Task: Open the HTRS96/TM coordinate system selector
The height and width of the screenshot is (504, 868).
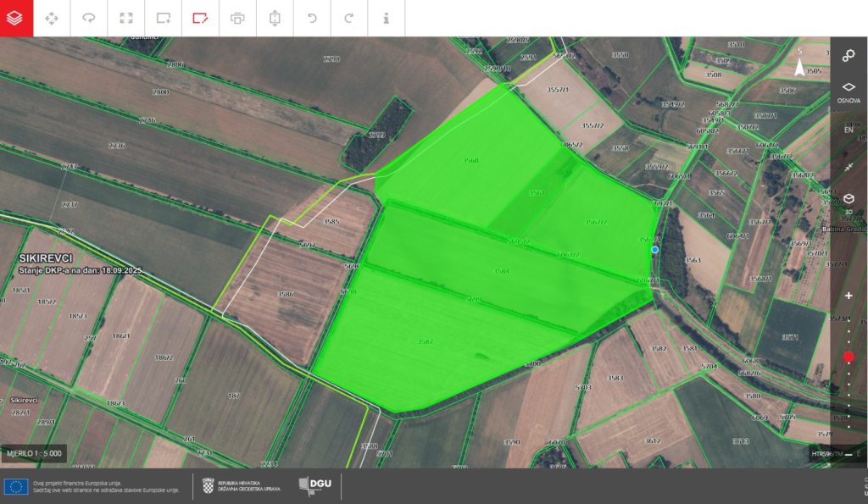Action: pos(826,455)
